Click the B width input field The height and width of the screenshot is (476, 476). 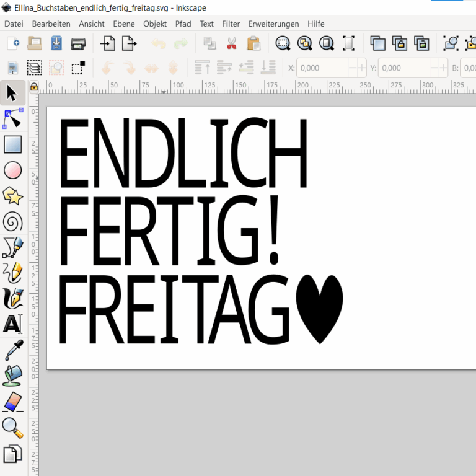468,68
